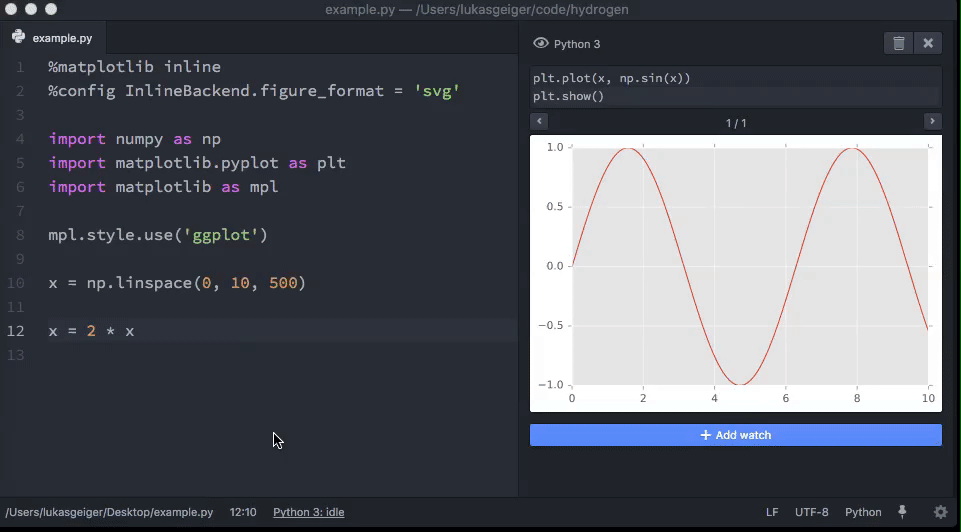This screenshot has height=532, width=961.
Task: Click import matplotlib as mpl line
Action: (x=163, y=187)
